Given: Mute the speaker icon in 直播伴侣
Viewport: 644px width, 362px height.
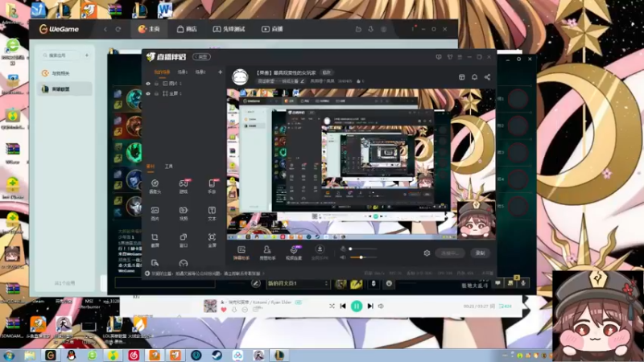Looking at the screenshot, I should [x=343, y=257].
